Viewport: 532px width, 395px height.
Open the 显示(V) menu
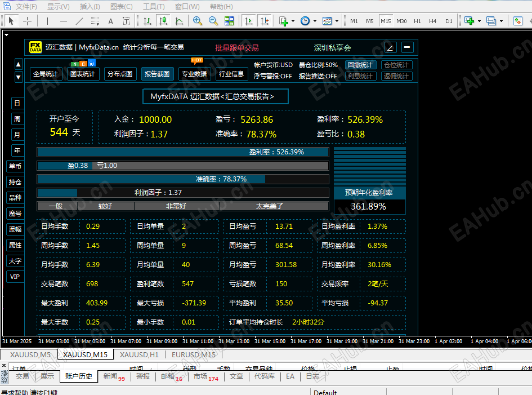click(x=58, y=6)
